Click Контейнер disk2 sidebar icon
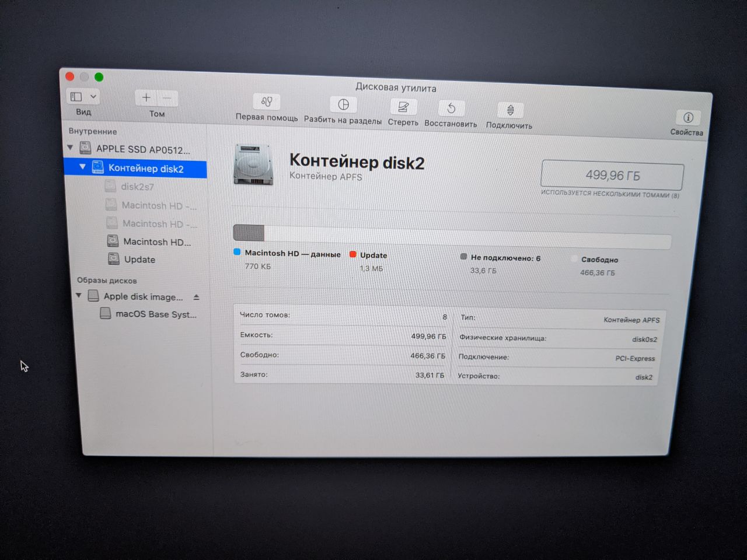Image resolution: width=747 pixels, height=560 pixels. pyautogui.click(x=98, y=167)
